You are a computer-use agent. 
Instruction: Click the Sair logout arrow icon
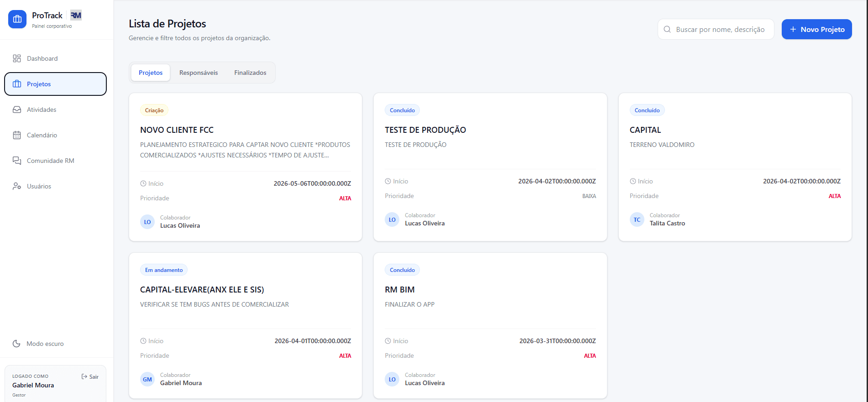coord(84,376)
